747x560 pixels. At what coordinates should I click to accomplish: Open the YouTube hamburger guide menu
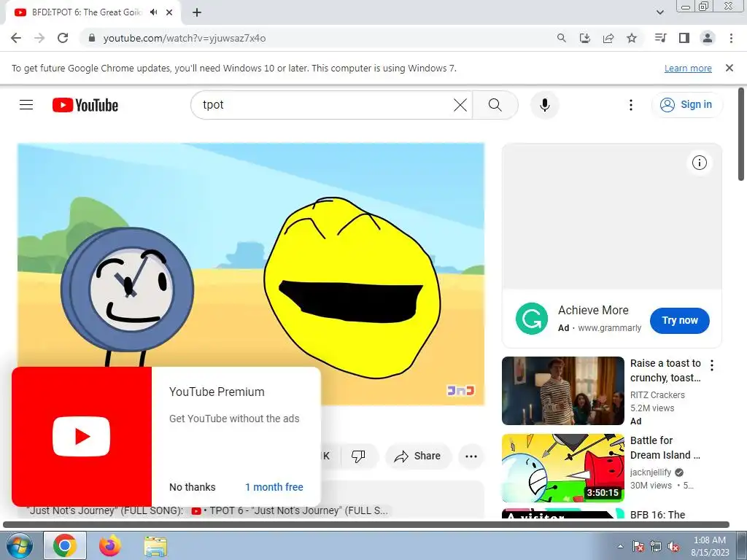tap(26, 105)
